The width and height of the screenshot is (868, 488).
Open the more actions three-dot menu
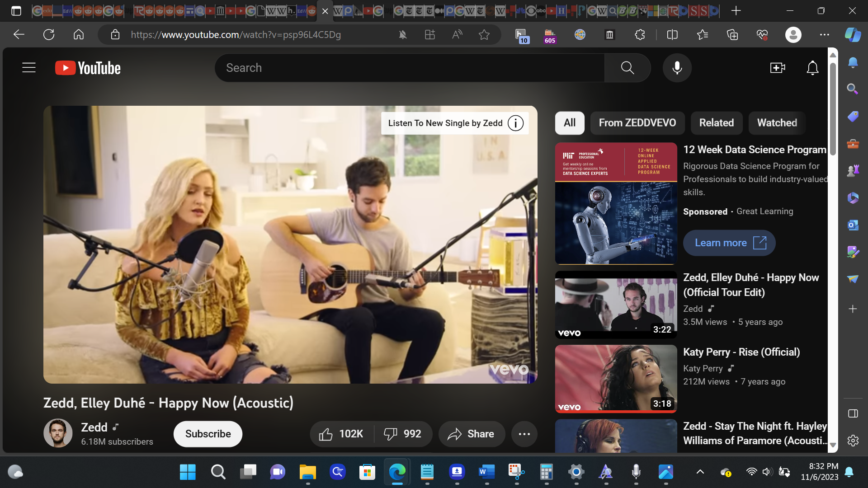(524, 434)
